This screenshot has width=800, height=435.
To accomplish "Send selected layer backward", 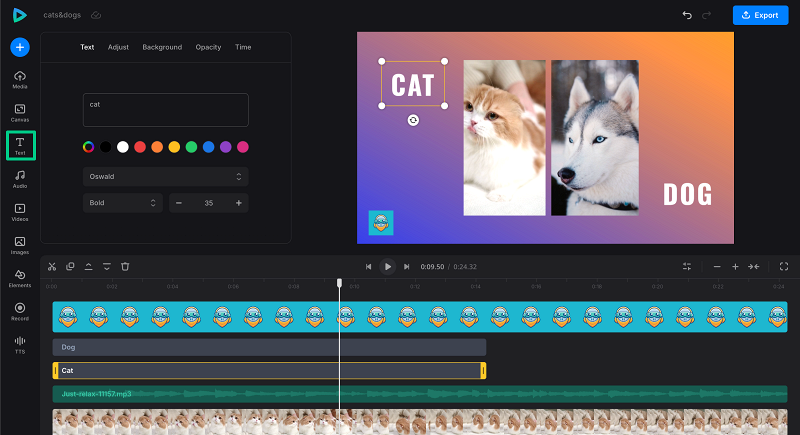I will pos(107,267).
